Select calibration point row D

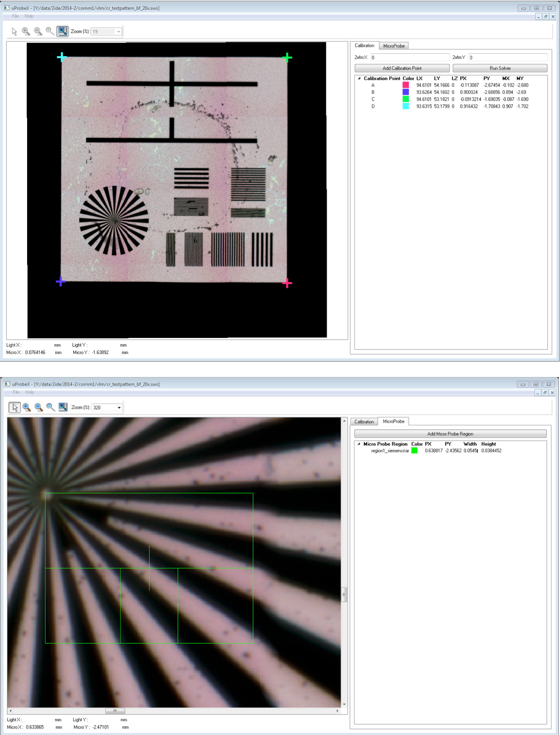pos(451,107)
